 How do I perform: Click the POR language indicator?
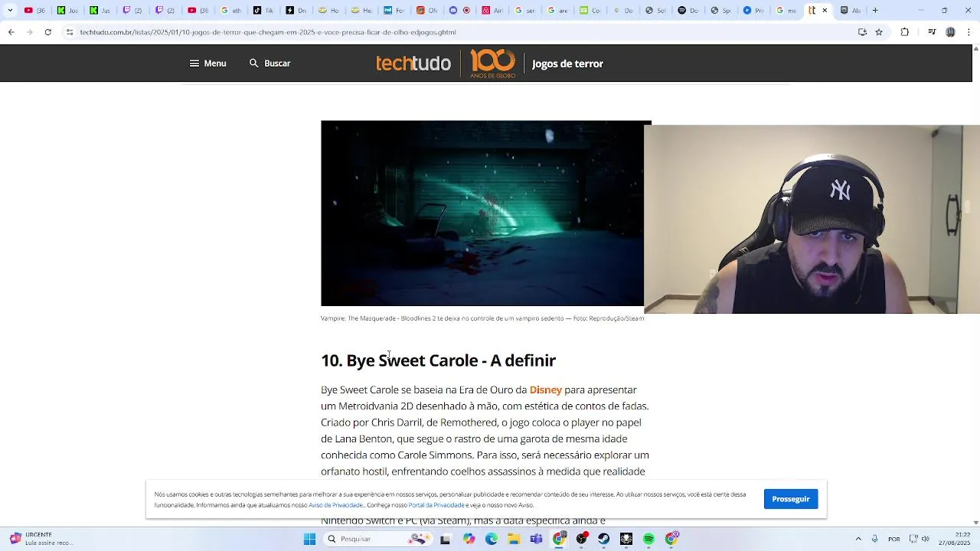point(893,540)
